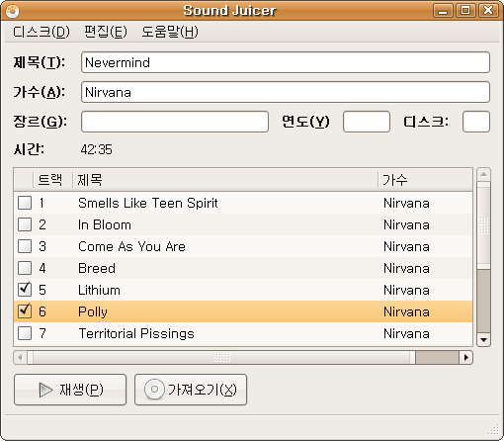Check the box for track 2 In Bloom

click(x=25, y=224)
